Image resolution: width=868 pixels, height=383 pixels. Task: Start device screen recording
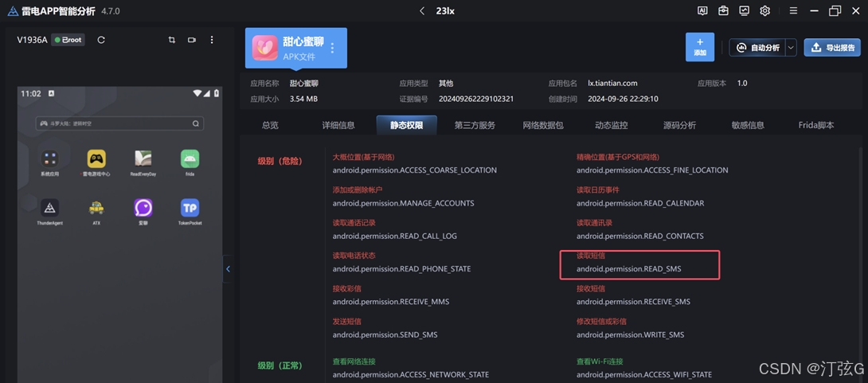click(192, 40)
